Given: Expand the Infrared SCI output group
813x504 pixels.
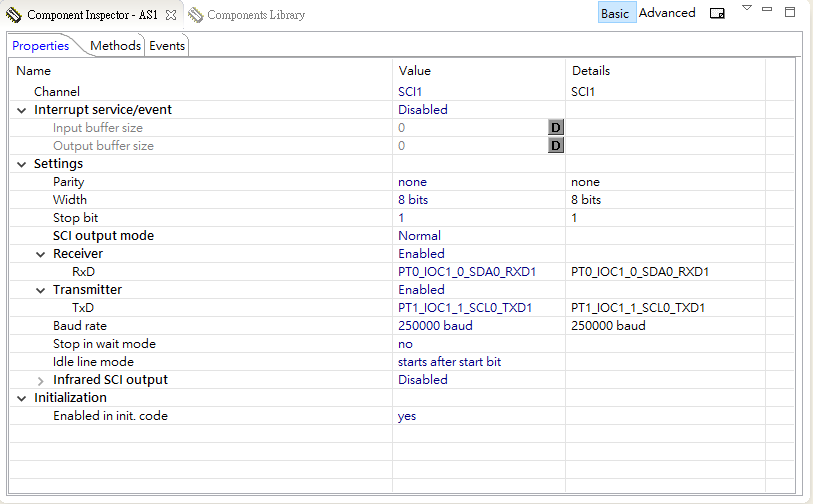Looking at the screenshot, I should 41,380.
